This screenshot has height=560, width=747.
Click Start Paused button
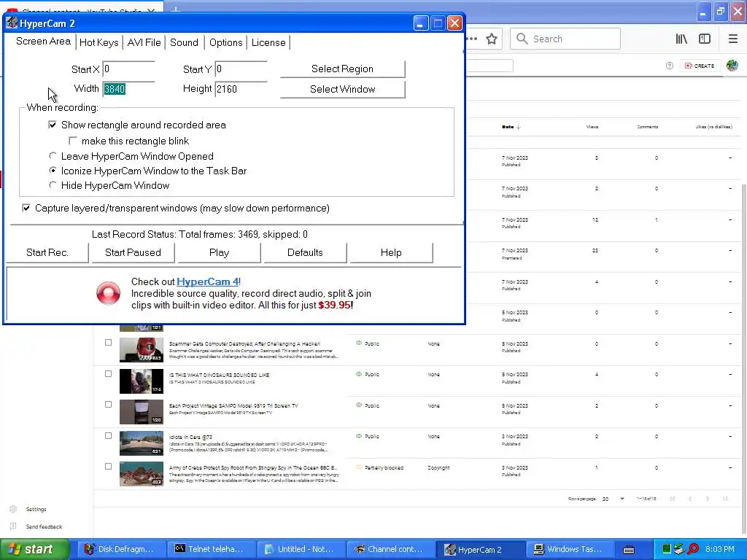click(133, 252)
